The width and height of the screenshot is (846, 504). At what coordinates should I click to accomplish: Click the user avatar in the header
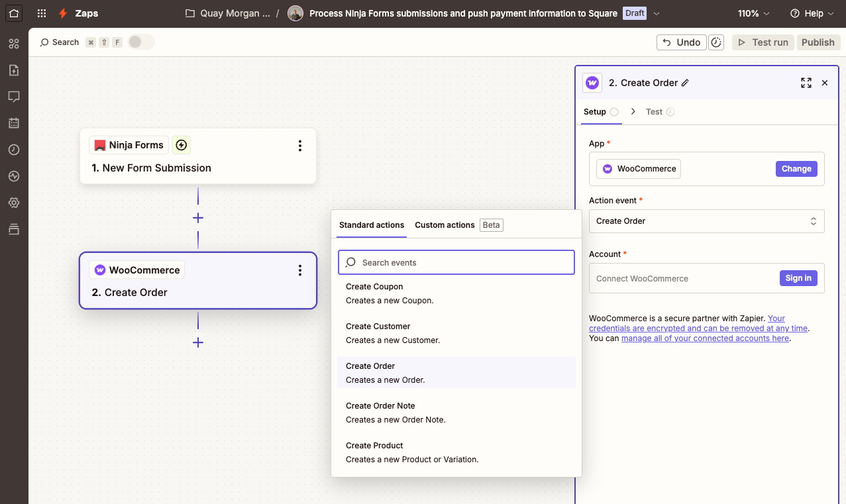(295, 13)
